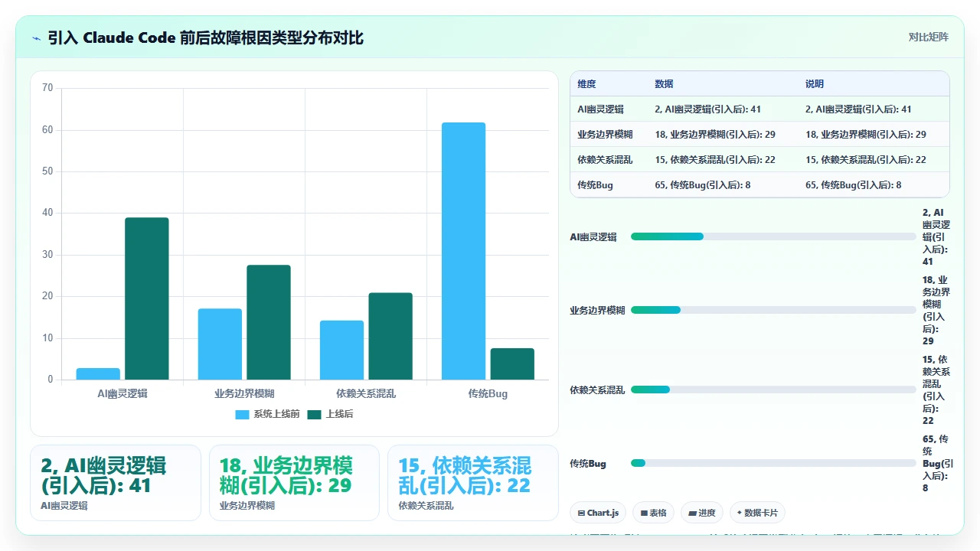Click the 说明 column header
The width and height of the screenshot is (980, 551).
pyautogui.click(x=815, y=84)
